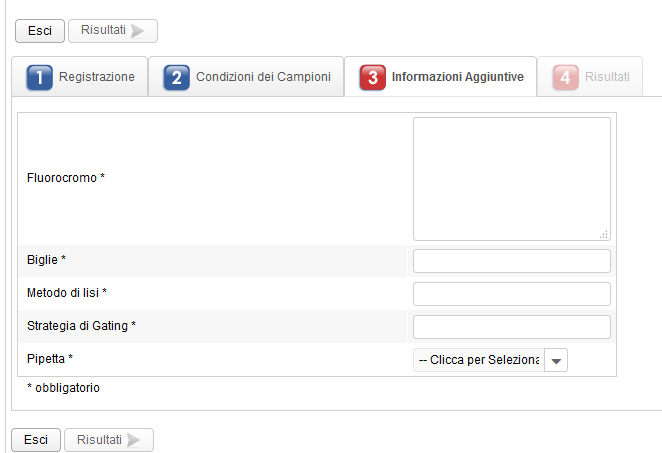Click the top Risultati arrow icon
The image size is (662, 453).
pos(138,31)
